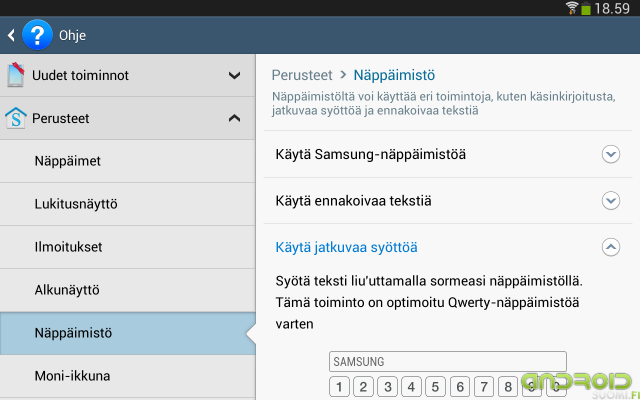640x400 pixels.
Task: Open the blue question mark Help icon
Action: click(37, 35)
